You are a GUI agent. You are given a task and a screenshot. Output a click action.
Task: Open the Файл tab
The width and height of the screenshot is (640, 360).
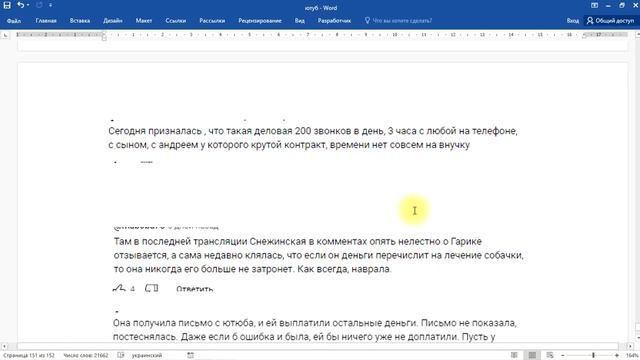[x=14, y=20]
